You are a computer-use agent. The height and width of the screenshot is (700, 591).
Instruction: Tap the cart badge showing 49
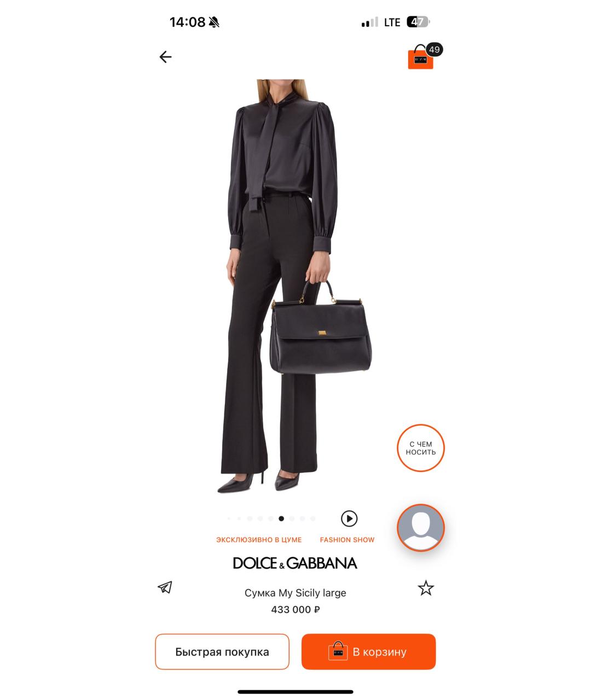[434, 50]
